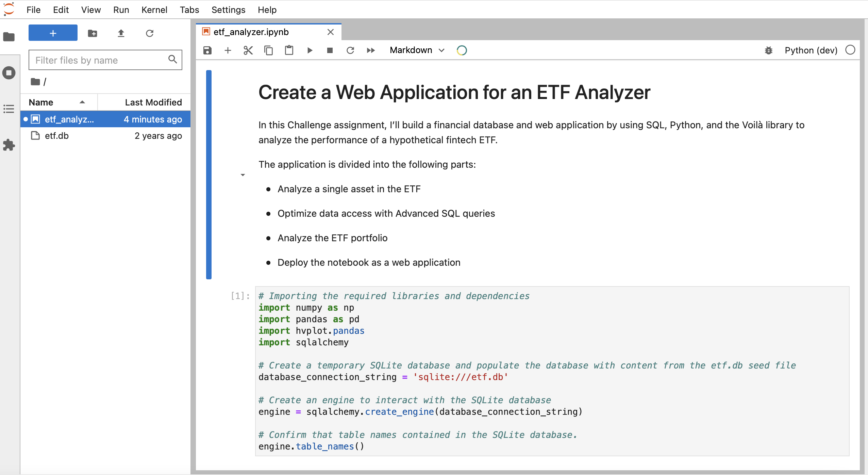Upload files to the file browser

pyautogui.click(x=121, y=33)
